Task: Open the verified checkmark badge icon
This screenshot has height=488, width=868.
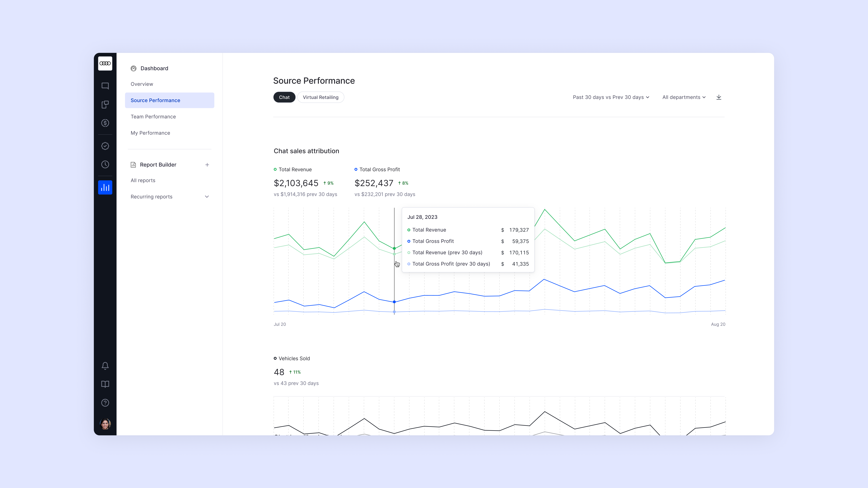Action: (105, 146)
